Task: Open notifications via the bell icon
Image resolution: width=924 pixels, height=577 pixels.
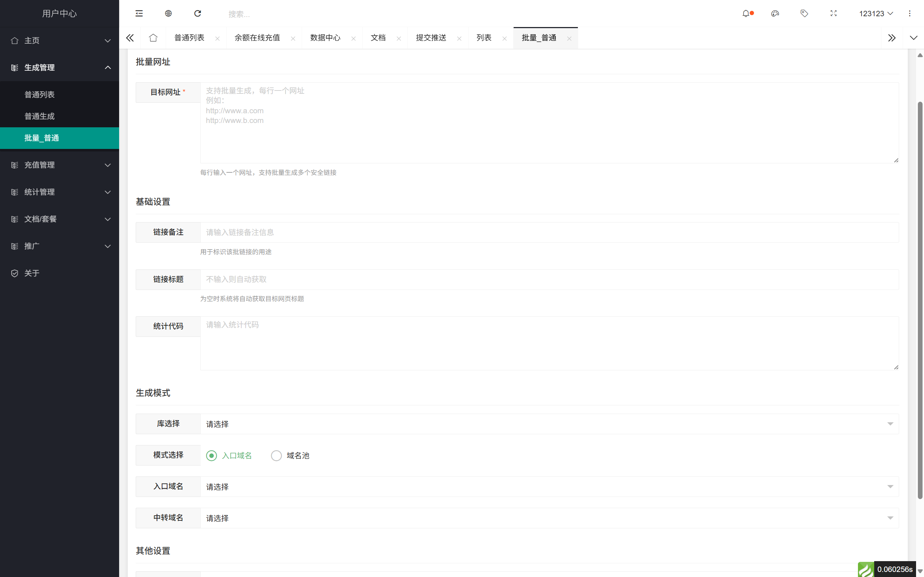Action: pos(746,13)
